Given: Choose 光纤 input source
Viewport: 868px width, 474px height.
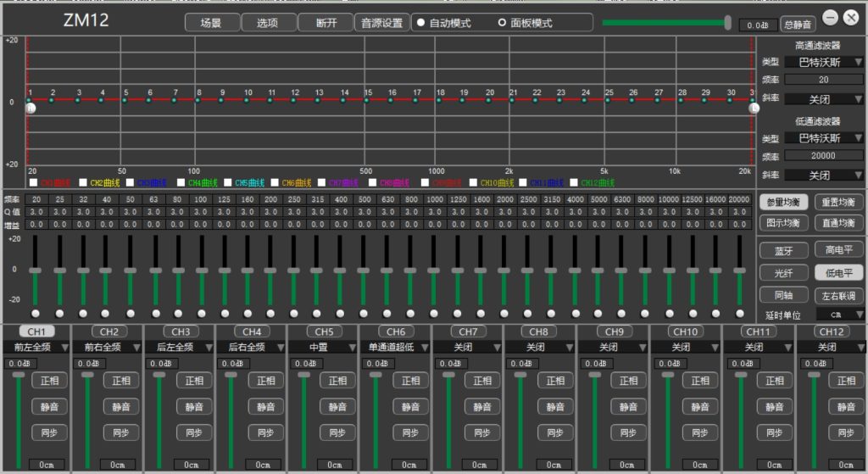Looking at the screenshot, I should pyautogui.click(x=784, y=273).
